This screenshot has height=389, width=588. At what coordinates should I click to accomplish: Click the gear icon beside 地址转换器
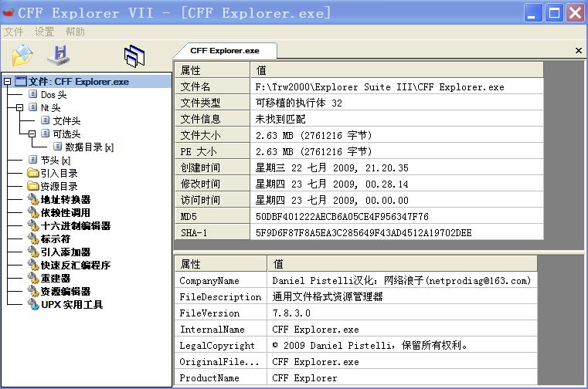(33, 199)
